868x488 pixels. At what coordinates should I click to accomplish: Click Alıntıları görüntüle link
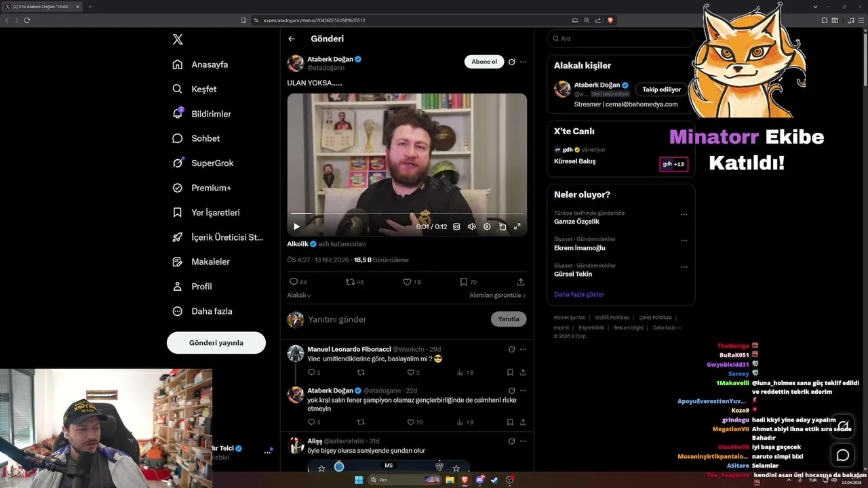[497, 296]
